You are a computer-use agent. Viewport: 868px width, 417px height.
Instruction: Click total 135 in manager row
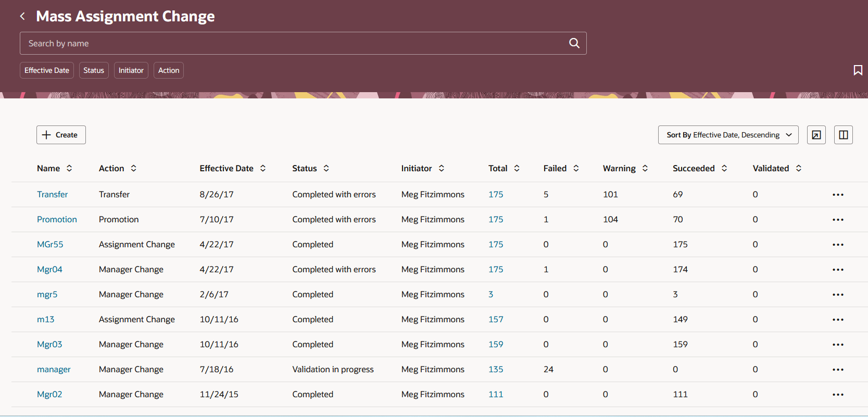[x=496, y=369]
